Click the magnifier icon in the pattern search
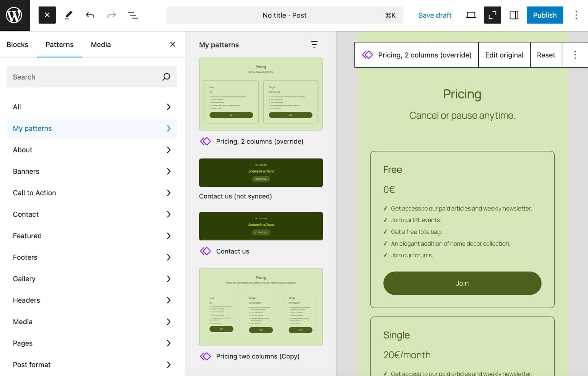 pos(166,77)
